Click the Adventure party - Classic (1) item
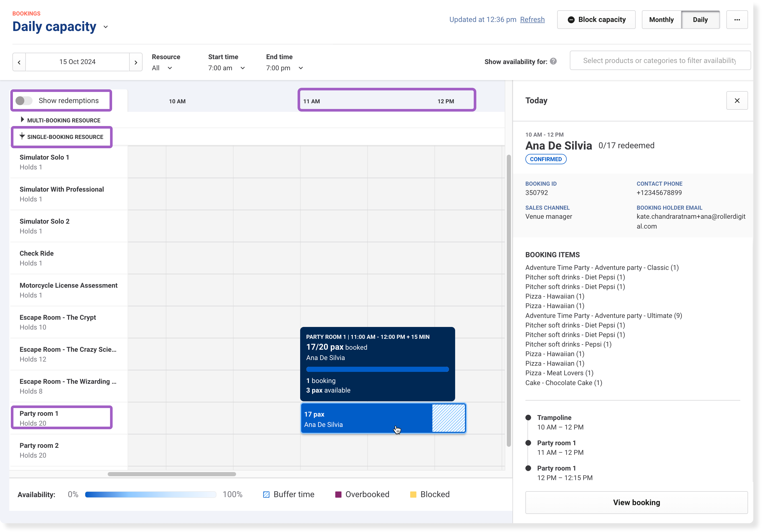762x532 pixels. point(602,268)
